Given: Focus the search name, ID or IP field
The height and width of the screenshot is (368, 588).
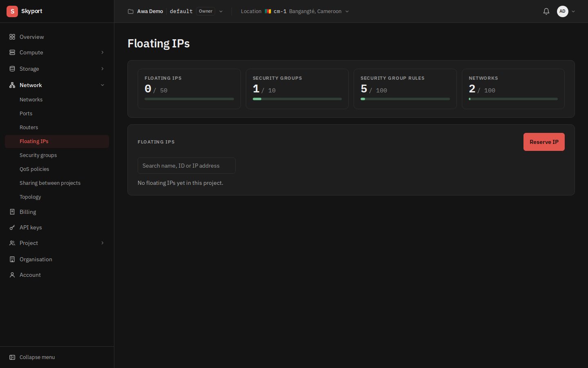Looking at the screenshot, I should [x=187, y=166].
